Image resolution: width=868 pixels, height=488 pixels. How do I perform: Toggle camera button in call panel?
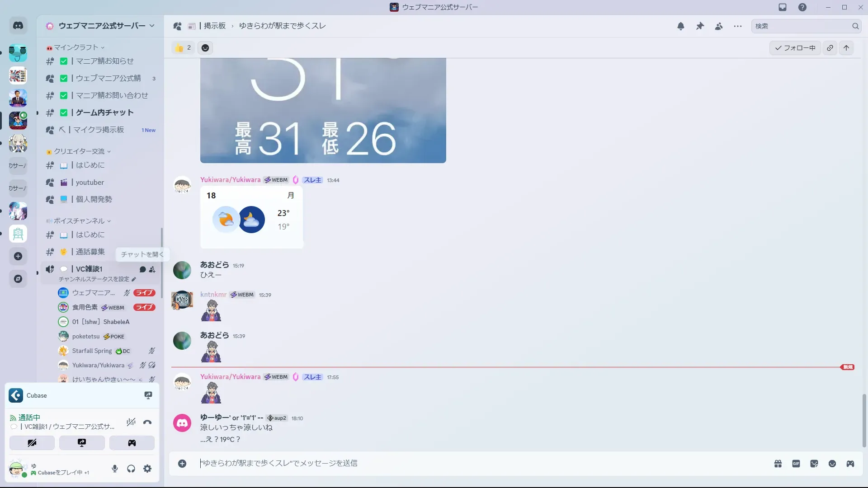(x=32, y=443)
